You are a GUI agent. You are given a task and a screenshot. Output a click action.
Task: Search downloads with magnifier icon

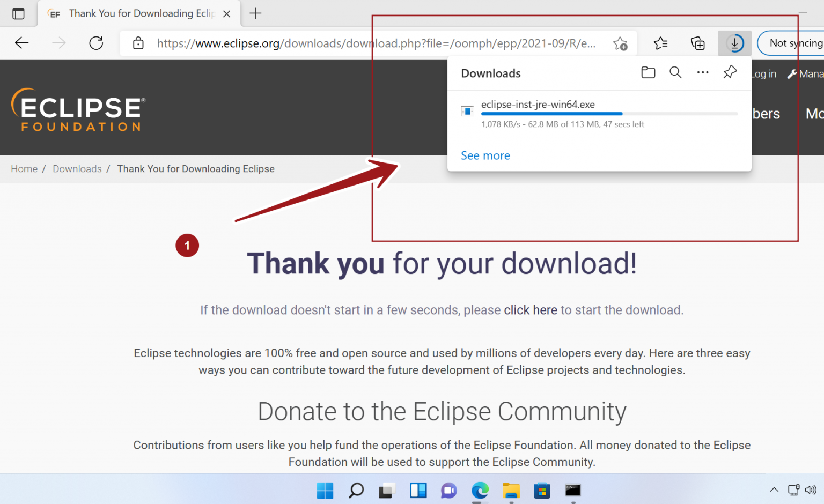(x=675, y=72)
